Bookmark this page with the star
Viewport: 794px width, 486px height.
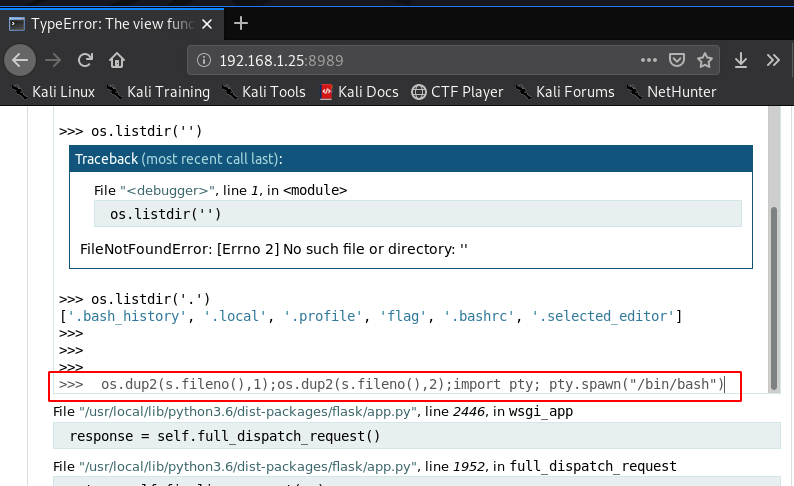(705, 60)
